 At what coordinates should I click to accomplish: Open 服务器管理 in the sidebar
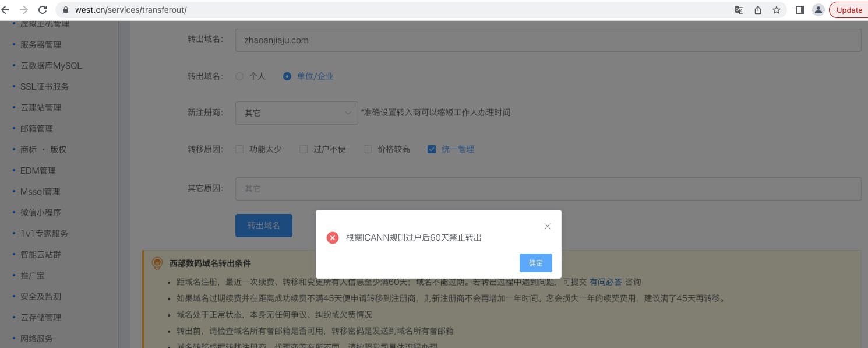coord(41,45)
